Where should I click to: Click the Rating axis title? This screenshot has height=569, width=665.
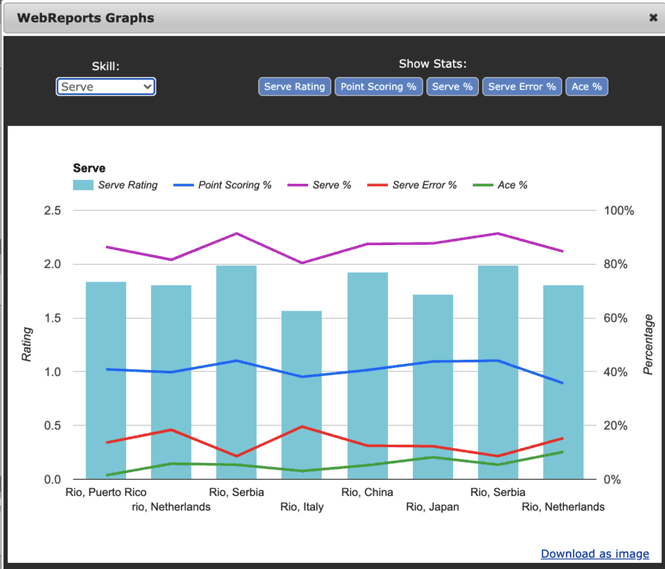pos(27,344)
